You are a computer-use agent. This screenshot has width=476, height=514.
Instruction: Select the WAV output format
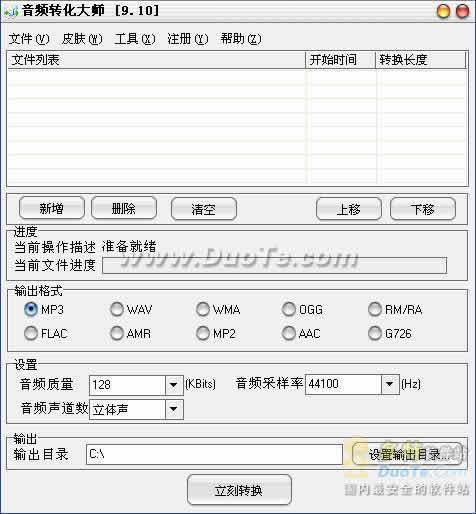click(117, 309)
